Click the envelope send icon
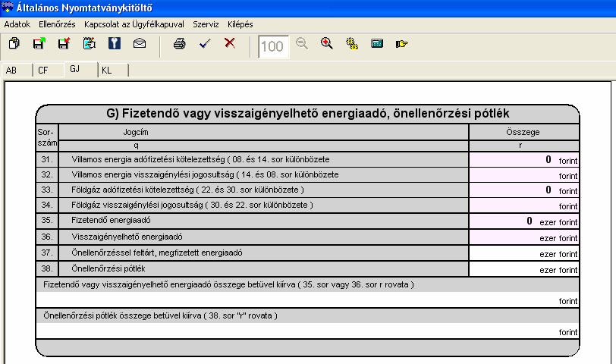Image resolution: width=616 pixels, height=364 pixels. [x=140, y=43]
